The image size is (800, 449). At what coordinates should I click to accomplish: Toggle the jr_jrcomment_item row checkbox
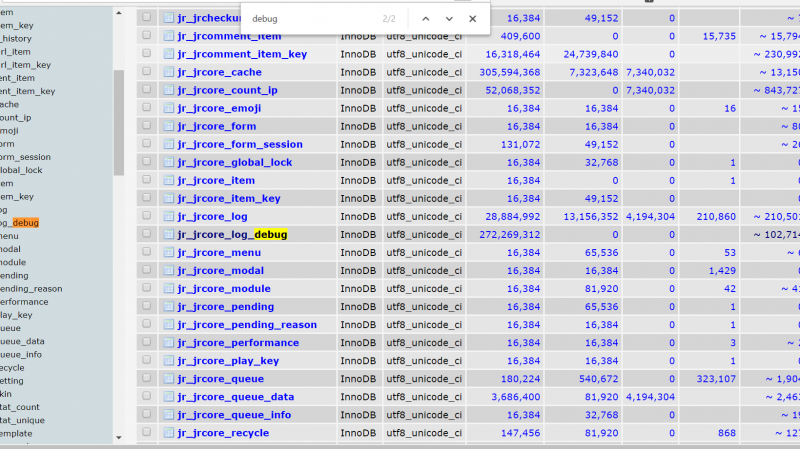tap(146, 36)
